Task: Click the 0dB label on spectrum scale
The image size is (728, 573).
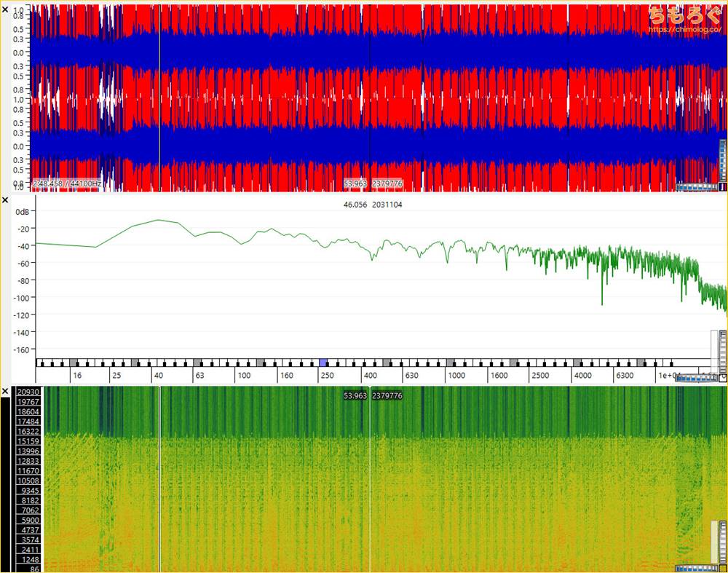Action: tap(24, 212)
